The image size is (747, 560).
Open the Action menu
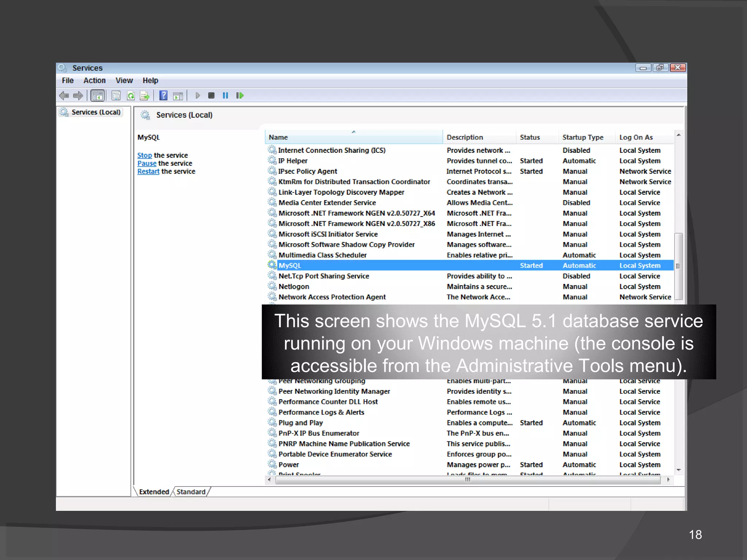point(94,81)
